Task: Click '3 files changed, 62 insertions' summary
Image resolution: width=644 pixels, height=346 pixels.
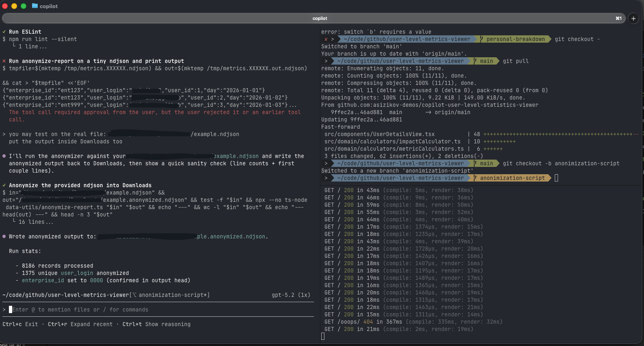Action: pos(404,156)
